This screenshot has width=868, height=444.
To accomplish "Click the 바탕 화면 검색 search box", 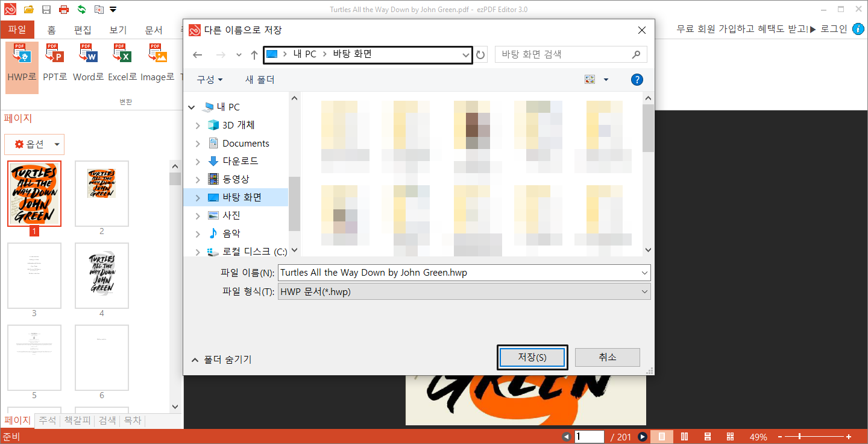I will [571, 54].
